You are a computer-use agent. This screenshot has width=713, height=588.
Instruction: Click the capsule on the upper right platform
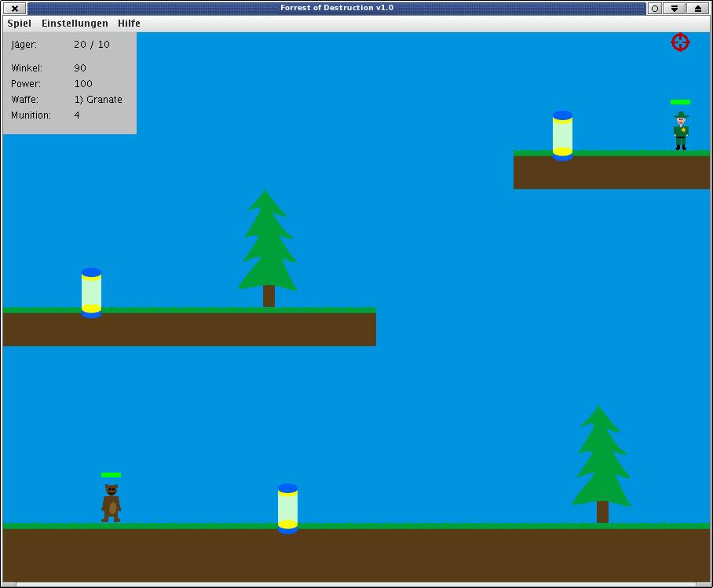562,136
